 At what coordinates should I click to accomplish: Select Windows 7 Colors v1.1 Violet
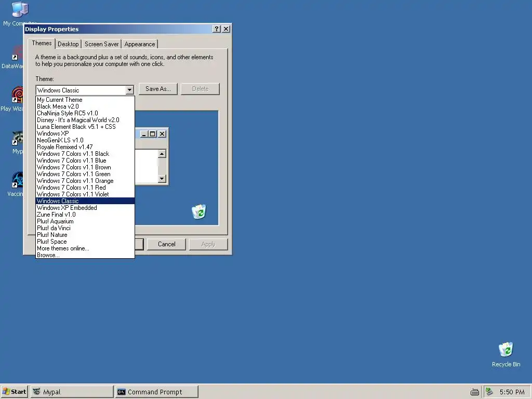85,194
